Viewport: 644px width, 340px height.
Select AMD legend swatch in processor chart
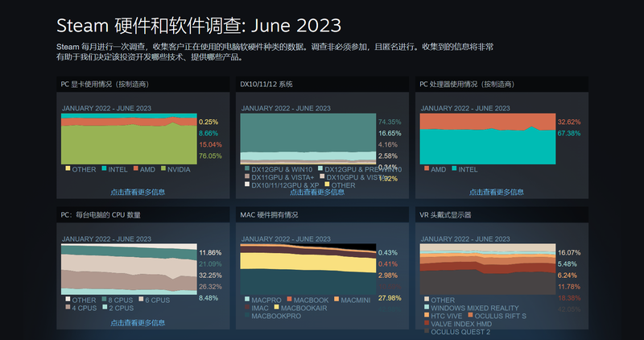[x=427, y=168]
